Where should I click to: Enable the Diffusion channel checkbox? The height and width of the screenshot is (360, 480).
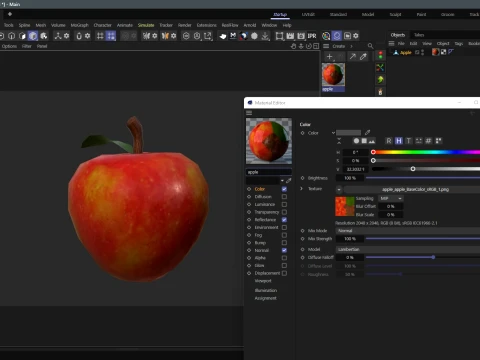(x=284, y=197)
